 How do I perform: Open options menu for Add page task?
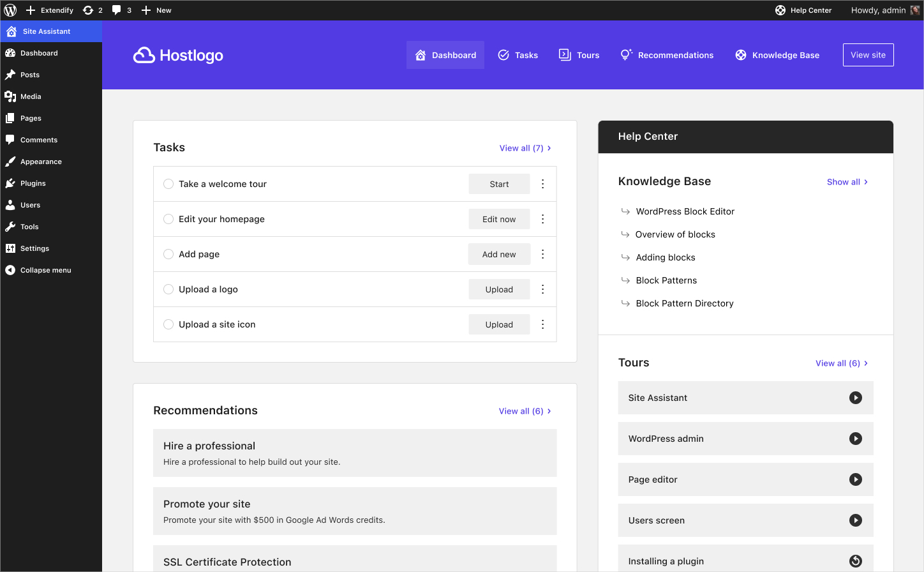(542, 254)
